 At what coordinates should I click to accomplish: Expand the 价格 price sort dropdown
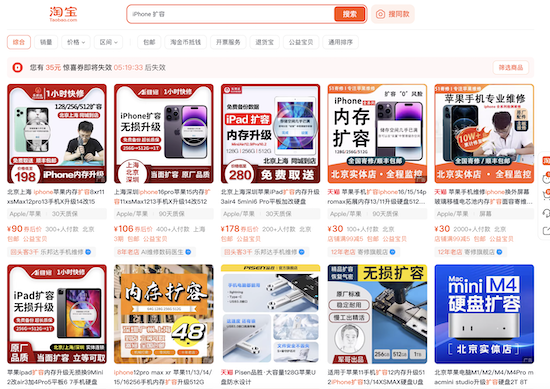pyautogui.click(x=76, y=42)
